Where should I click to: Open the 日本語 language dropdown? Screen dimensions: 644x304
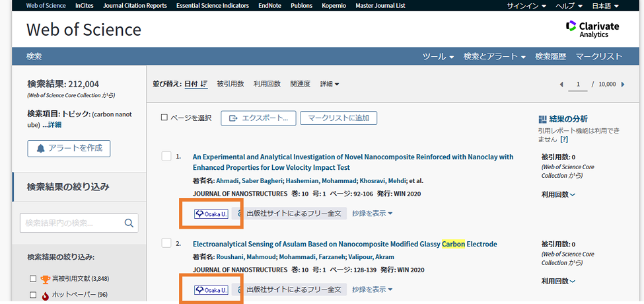[605, 6]
